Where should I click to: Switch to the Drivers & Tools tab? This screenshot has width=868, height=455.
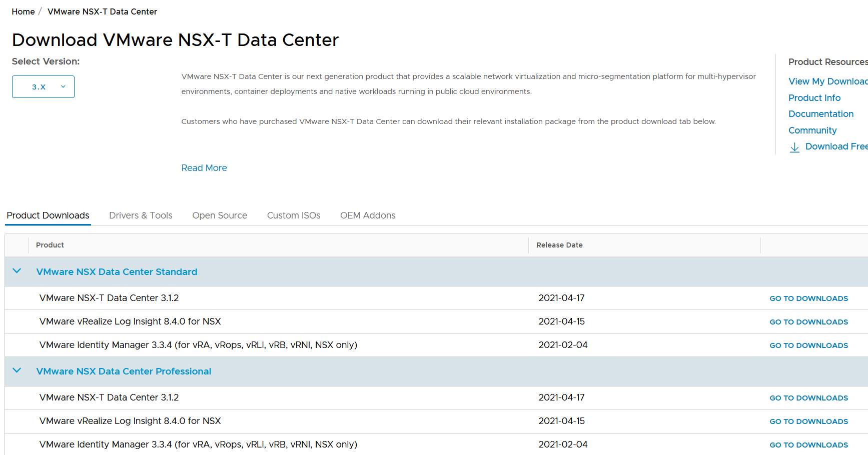point(141,215)
